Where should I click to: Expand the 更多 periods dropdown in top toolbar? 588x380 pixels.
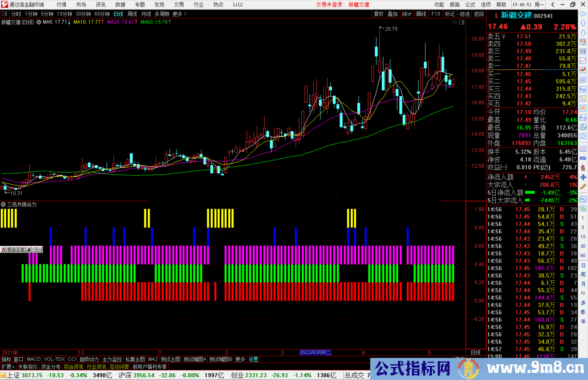pos(180,14)
